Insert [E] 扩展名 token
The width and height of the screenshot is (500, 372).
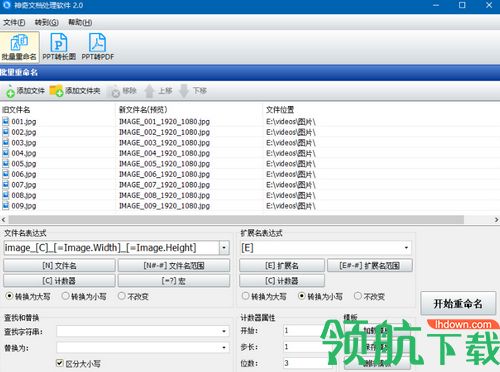pyautogui.click(x=282, y=266)
